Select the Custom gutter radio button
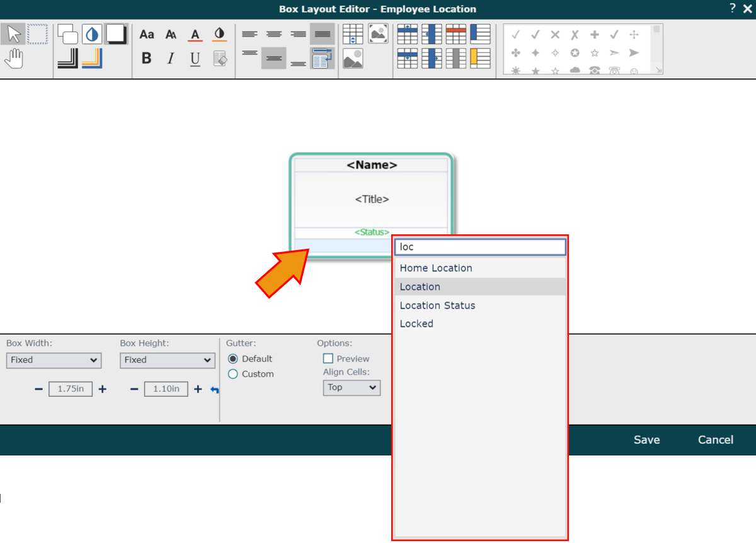This screenshot has height=543, width=756. [x=233, y=374]
